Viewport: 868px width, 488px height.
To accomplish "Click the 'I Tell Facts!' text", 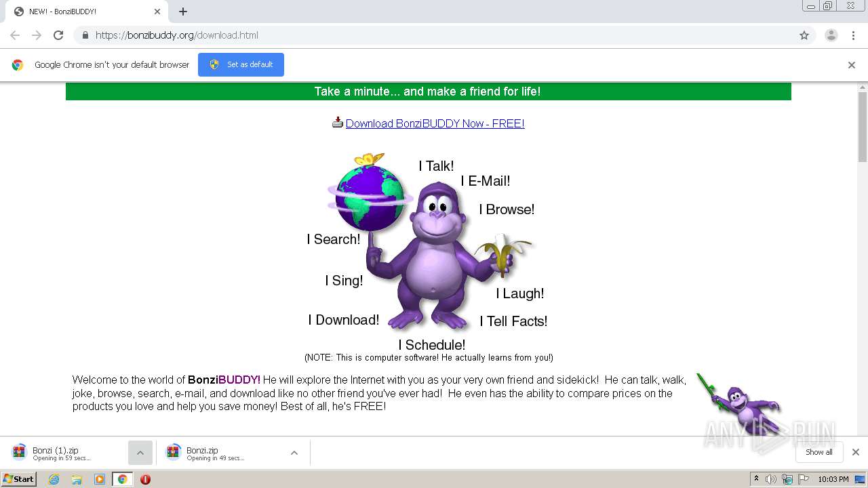I will [x=513, y=321].
